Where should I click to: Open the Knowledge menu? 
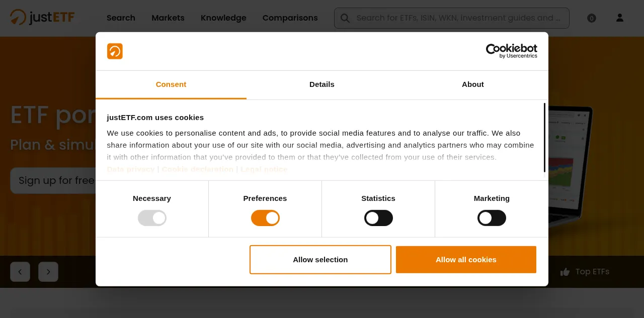[x=223, y=18]
